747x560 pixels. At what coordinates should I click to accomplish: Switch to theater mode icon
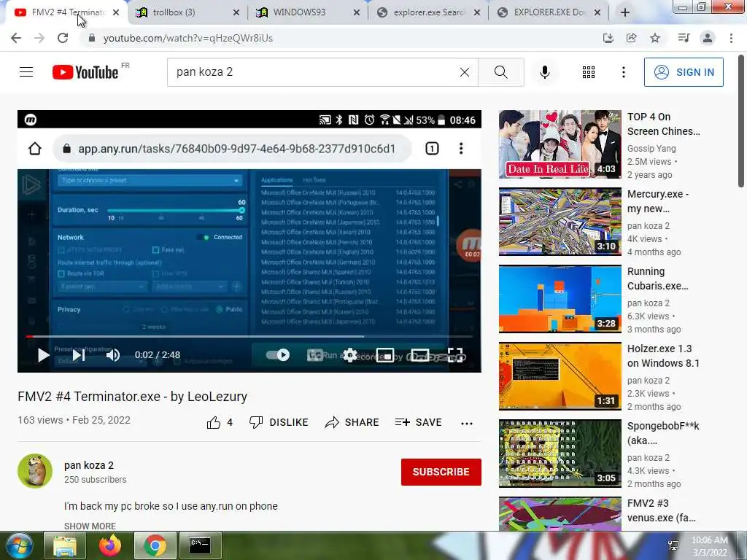click(420, 355)
